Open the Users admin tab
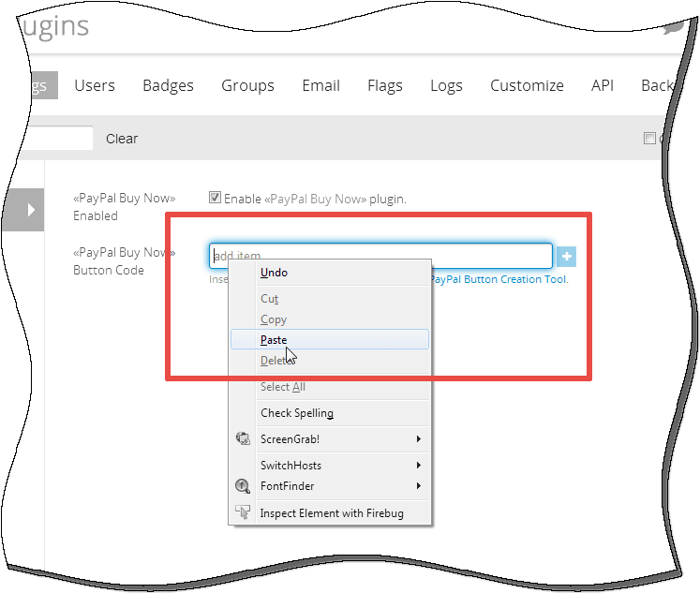Viewport: 700px width, 593px height. [95, 85]
